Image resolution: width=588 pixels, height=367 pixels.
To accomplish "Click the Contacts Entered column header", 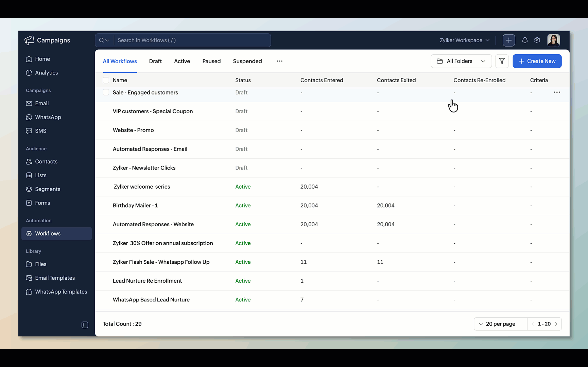I will (x=322, y=80).
